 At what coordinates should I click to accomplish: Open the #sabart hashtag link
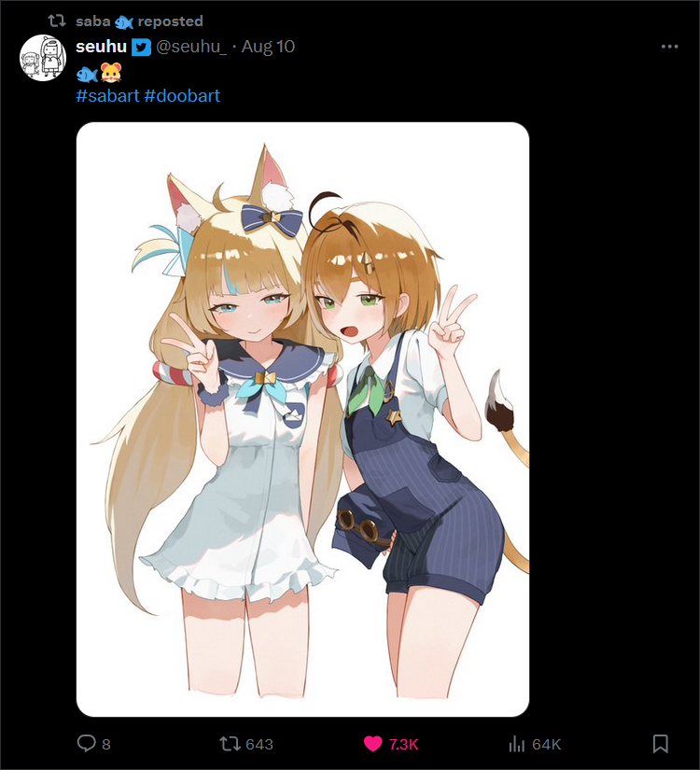click(x=107, y=95)
